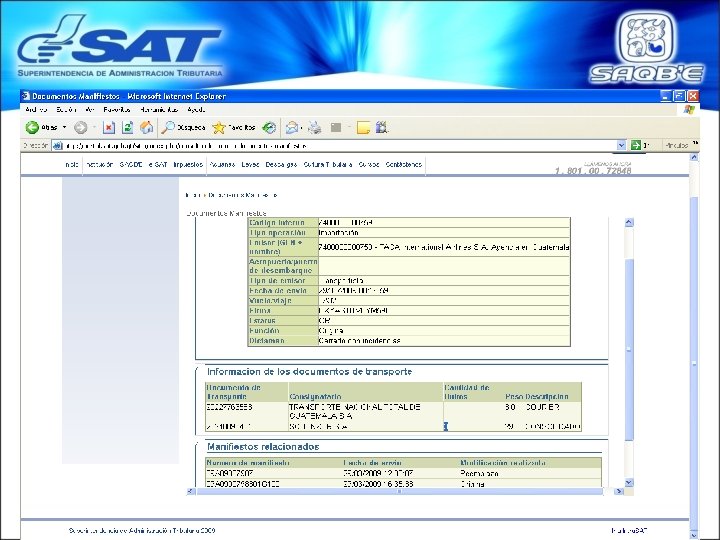The image size is (720, 540).
Task: Open the Impuestos navigation link
Action: (188, 164)
